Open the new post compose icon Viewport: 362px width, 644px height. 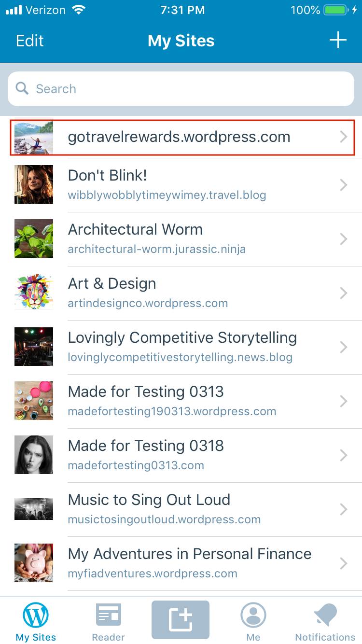tap(181, 620)
